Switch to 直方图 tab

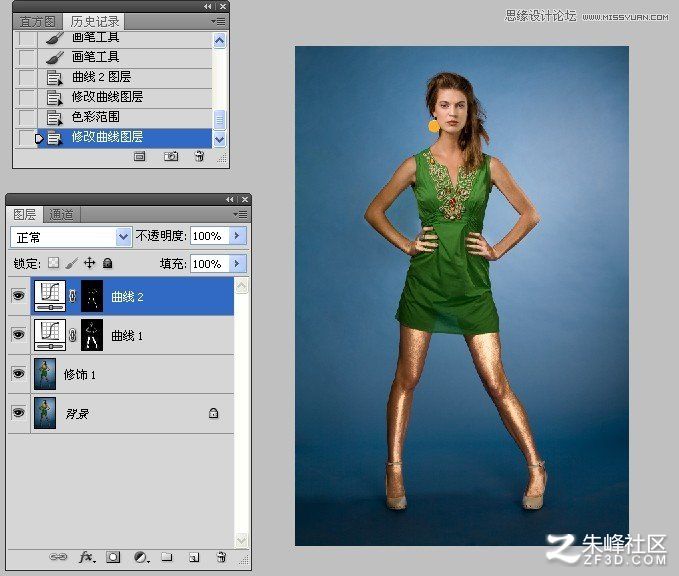coord(37,22)
